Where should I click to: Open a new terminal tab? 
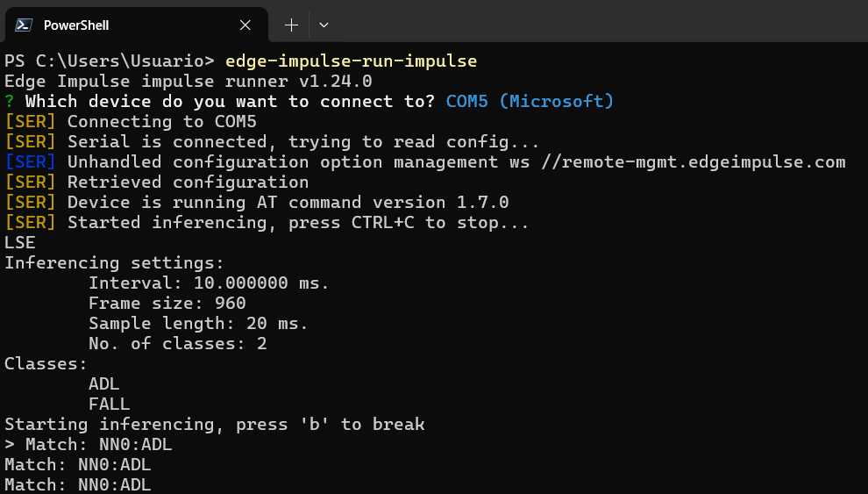[291, 25]
